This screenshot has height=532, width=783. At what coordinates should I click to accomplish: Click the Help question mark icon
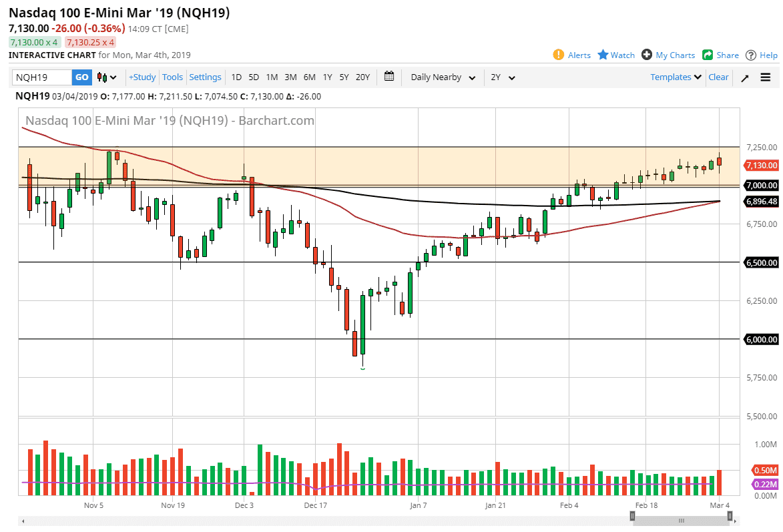pyautogui.click(x=752, y=55)
